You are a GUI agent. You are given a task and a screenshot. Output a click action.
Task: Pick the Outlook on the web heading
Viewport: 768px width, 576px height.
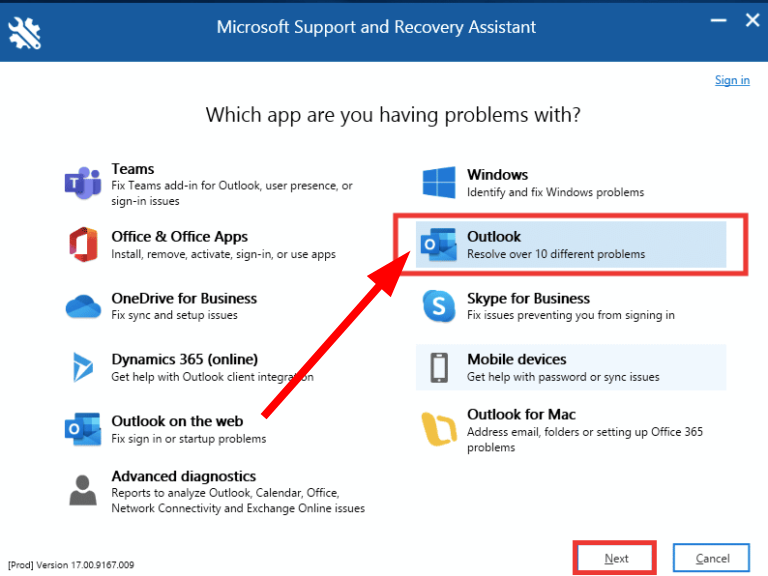click(177, 421)
